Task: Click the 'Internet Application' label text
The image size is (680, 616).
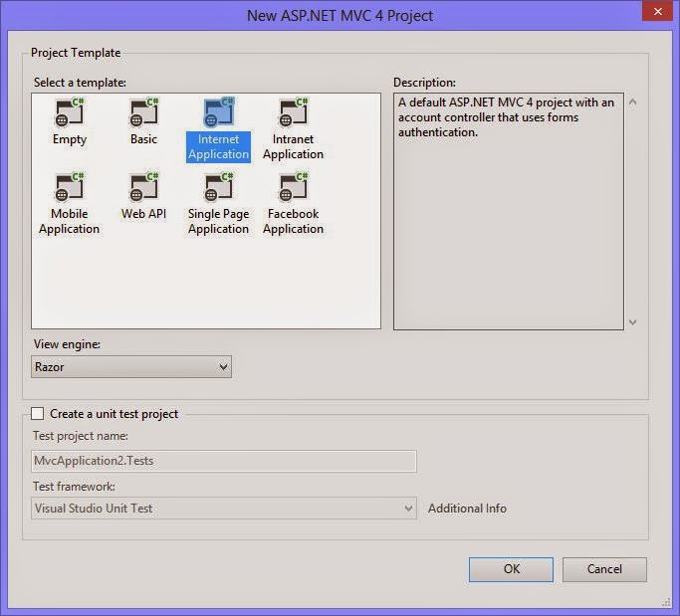Action: 219,147
